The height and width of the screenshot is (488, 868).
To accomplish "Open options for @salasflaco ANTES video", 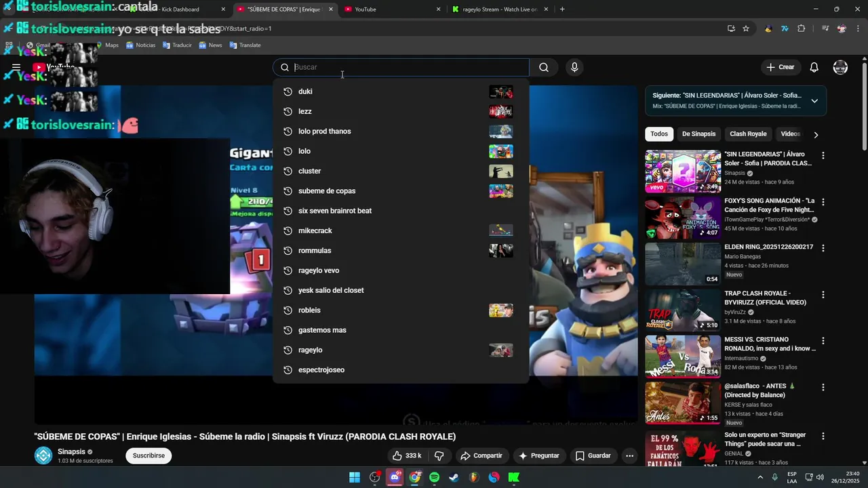I will 823,388.
